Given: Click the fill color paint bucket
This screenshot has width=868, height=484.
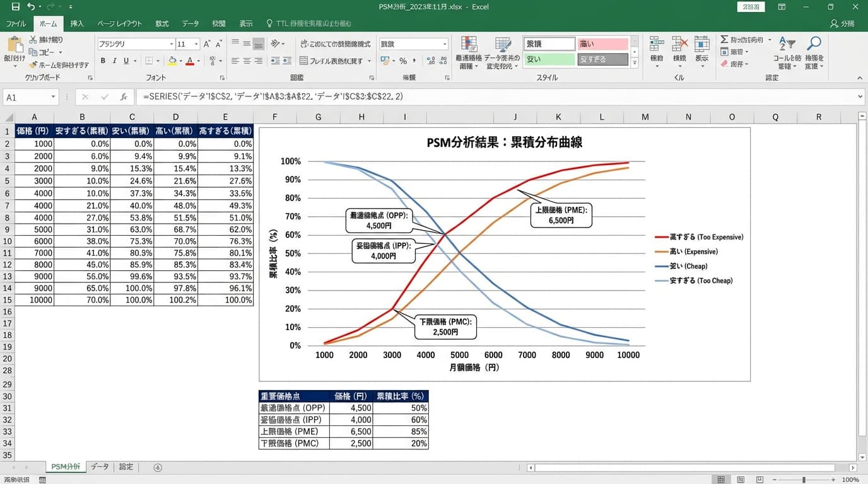Looking at the screenshot, I should point(172,61).
